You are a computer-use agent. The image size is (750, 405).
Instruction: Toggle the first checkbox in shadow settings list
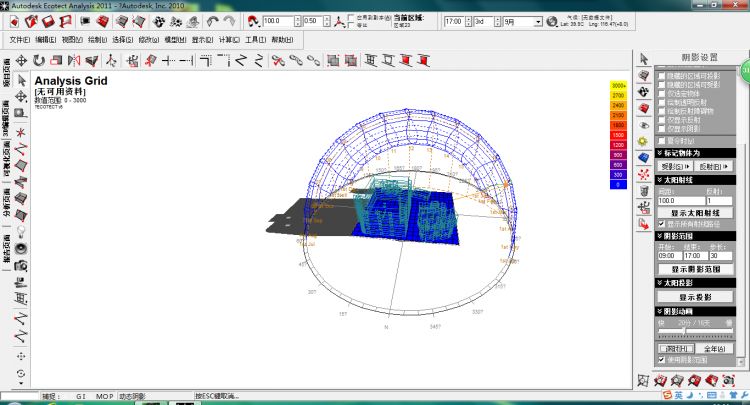(x=660, y=75)
